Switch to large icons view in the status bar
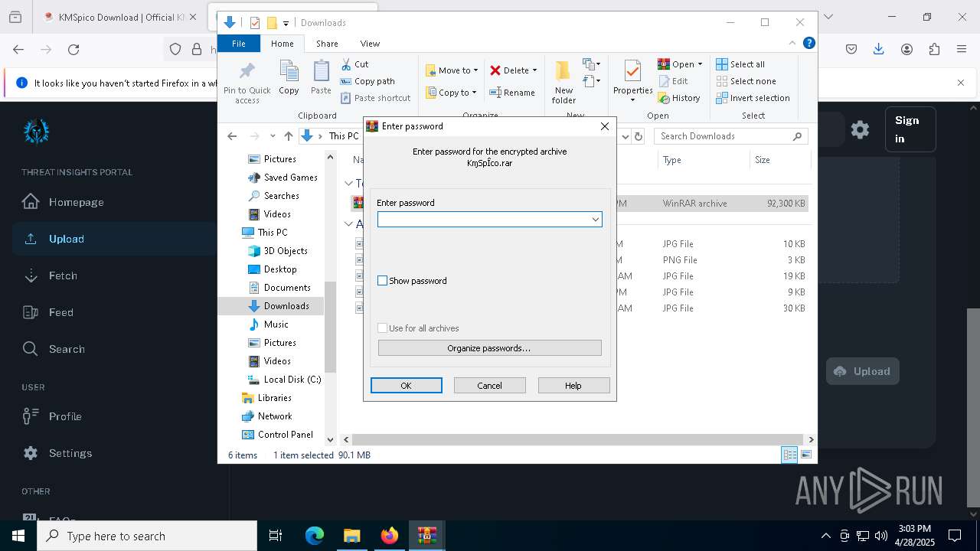The width and height of the screenshot is (980, 551). [806, 455]
